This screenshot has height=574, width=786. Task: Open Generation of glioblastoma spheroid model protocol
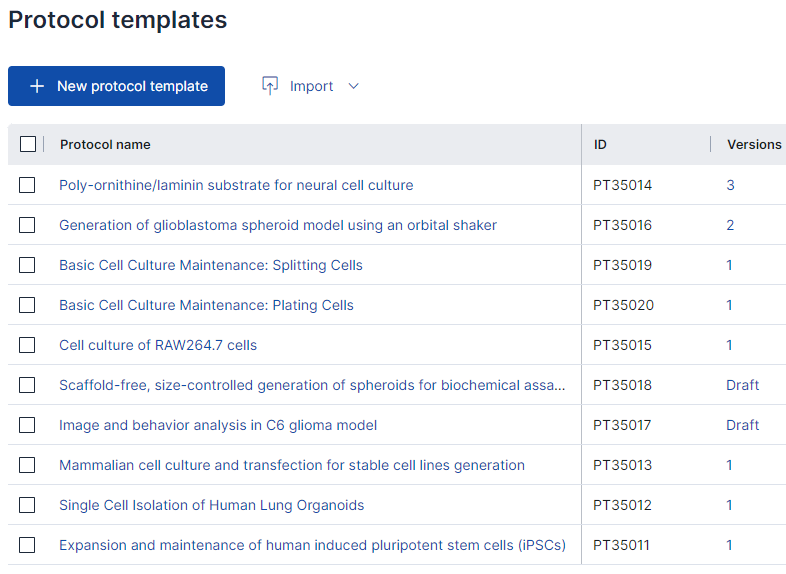pyautogui.click(x=278, y=225)
